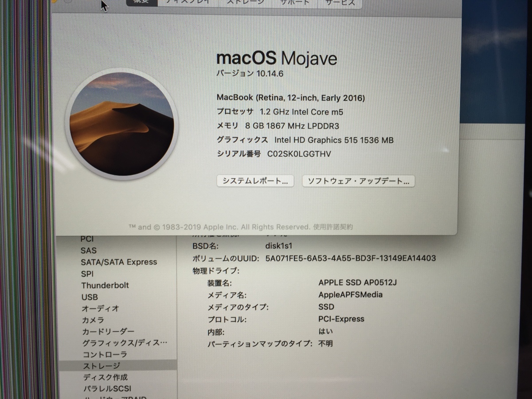Switch to the サポート tab
532x399 pixels.
coord(295,3)
